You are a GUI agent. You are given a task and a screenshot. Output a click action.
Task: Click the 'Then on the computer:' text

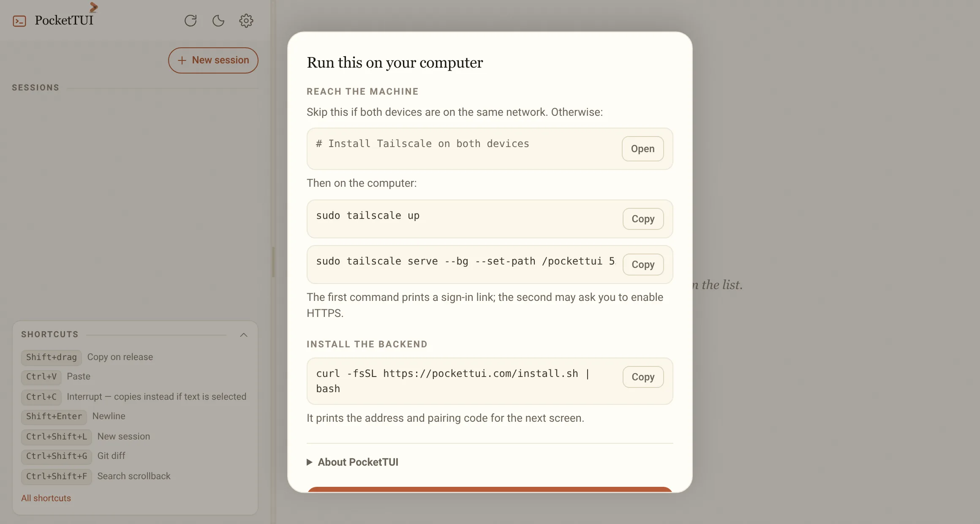[362, 183]
